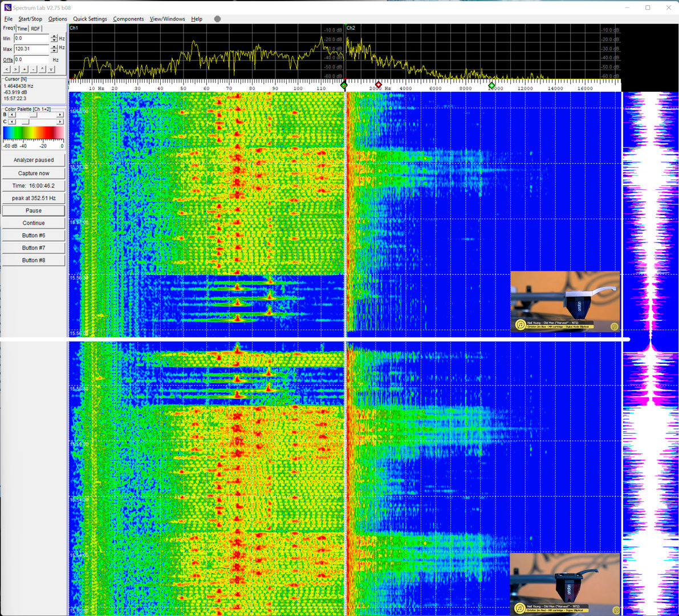Switch to the Freq1 tab
The width and height of the screenshot is (679, 616).
pos(9,28)
